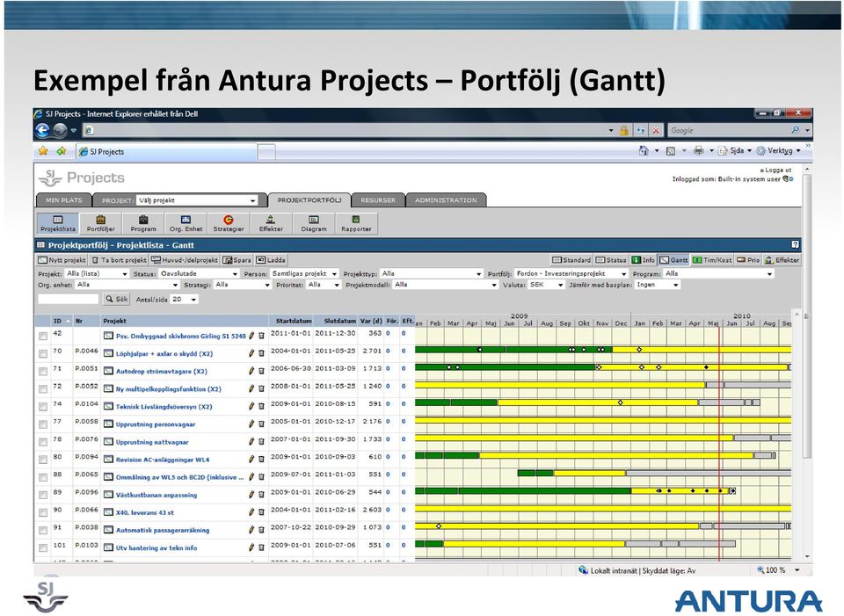
Task: Click the browser print icon
Action: tap(698, 151)
